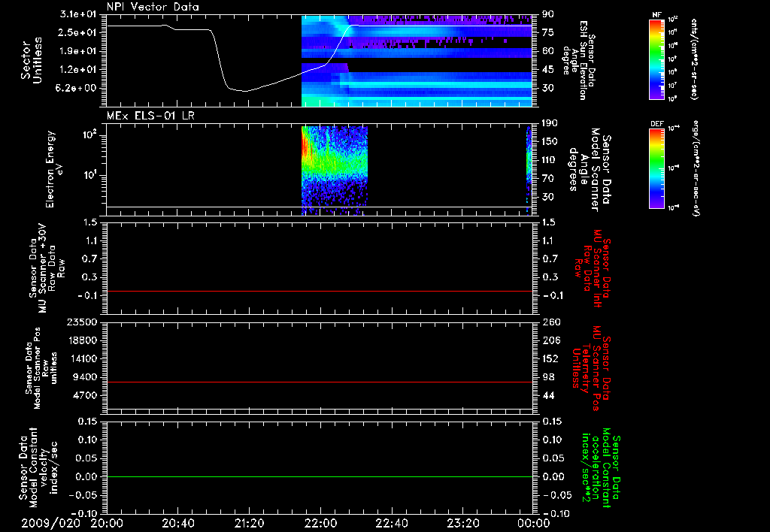Screen dimensions: 770x532
Task: Click the 23:20 time axis label
Action: (462, 523)
